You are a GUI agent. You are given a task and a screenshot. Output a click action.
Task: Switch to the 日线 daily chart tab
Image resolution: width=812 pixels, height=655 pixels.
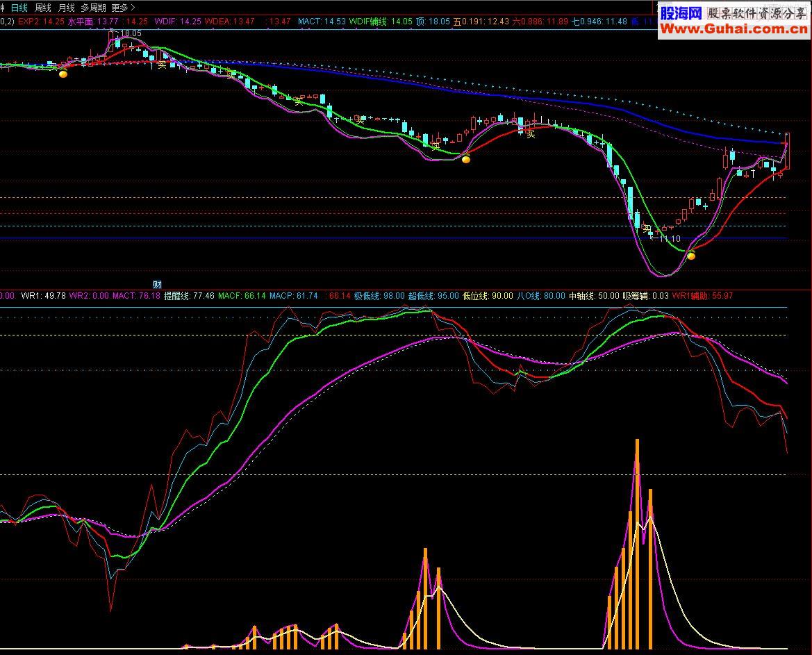(19, 8)
